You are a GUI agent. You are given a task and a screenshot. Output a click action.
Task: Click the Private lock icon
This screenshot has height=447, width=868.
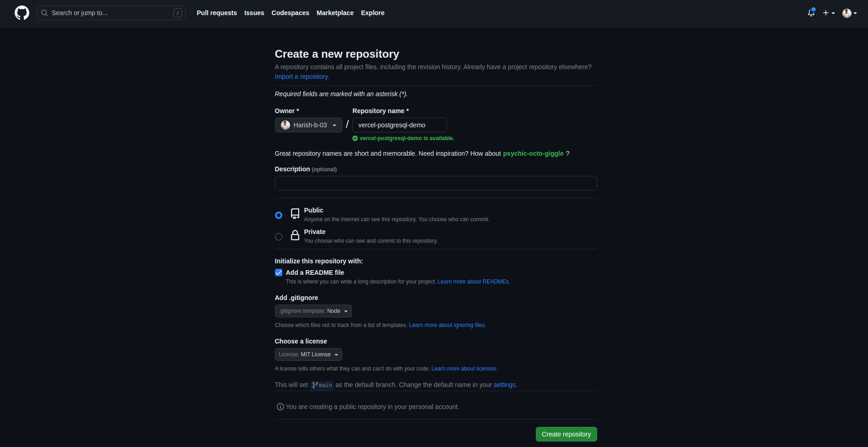[x=295, y=235]
